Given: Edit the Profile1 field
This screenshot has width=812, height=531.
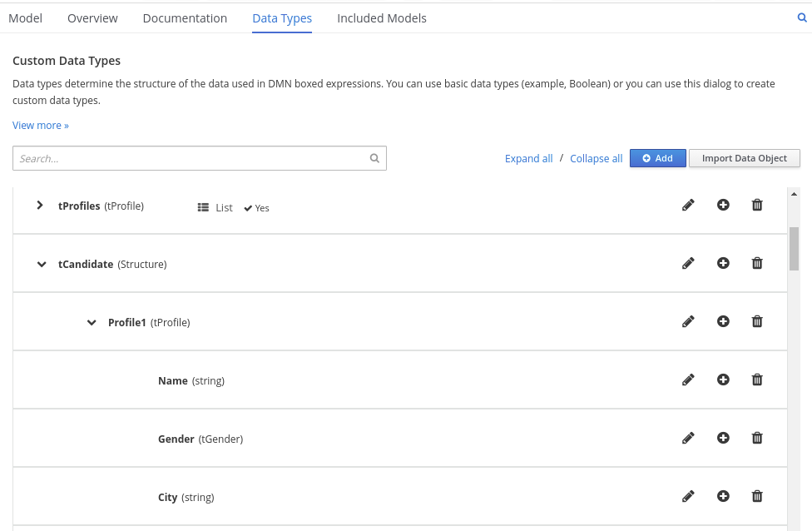Looking at the screenshot, I should [x=688, y=322].
